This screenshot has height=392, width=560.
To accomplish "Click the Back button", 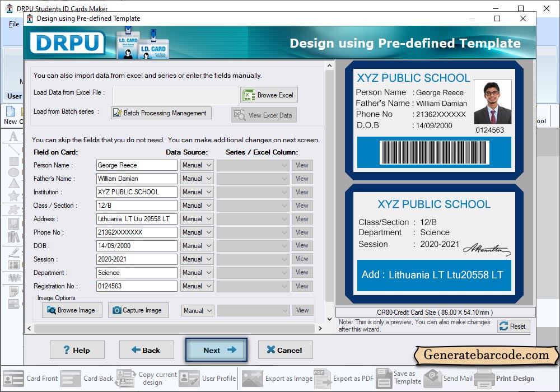I will (146, 350).
